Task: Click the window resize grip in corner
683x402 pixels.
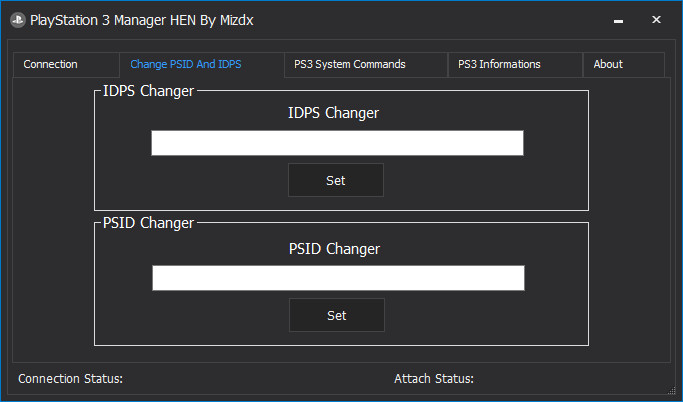Action: click(671, 390)
